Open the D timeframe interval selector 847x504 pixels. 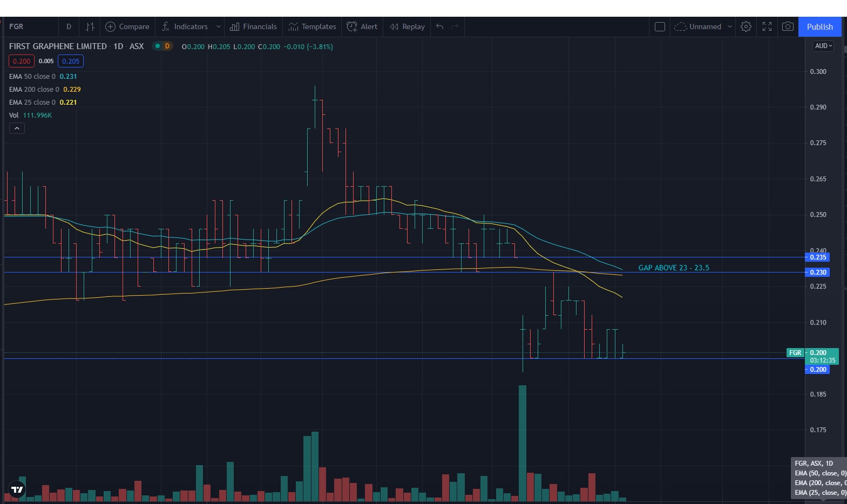69,26
